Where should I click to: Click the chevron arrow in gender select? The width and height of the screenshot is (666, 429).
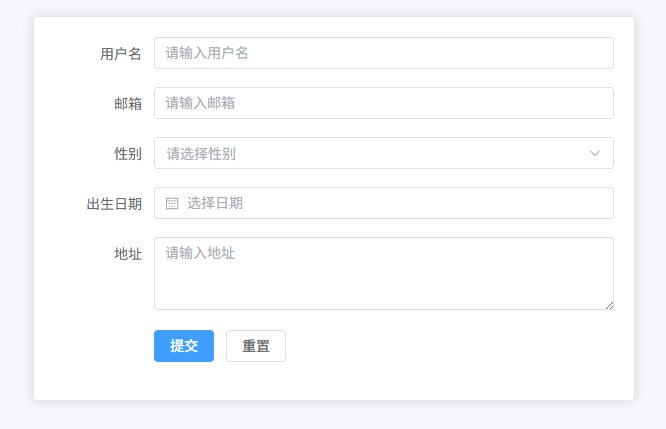tap(595, 153)
